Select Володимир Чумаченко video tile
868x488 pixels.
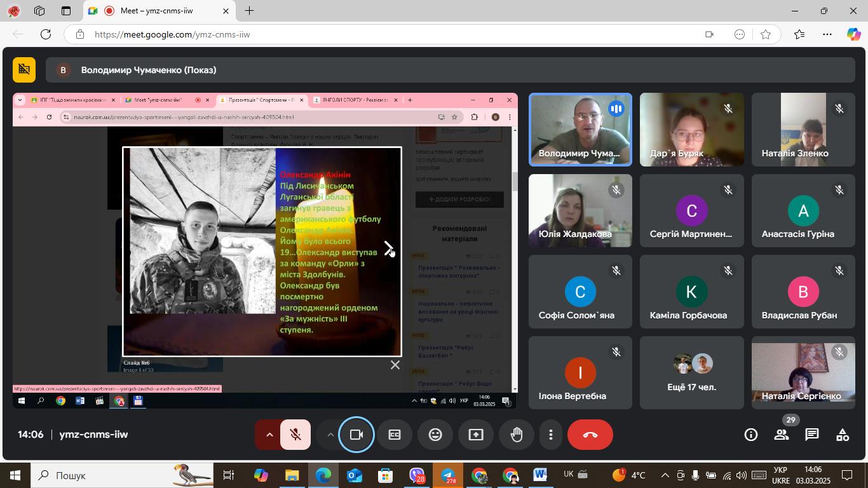coord(580,130)
